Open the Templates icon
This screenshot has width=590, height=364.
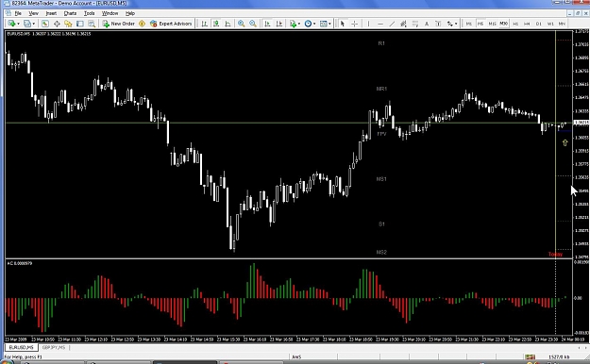pyautogui.click(x=323, y=24)
